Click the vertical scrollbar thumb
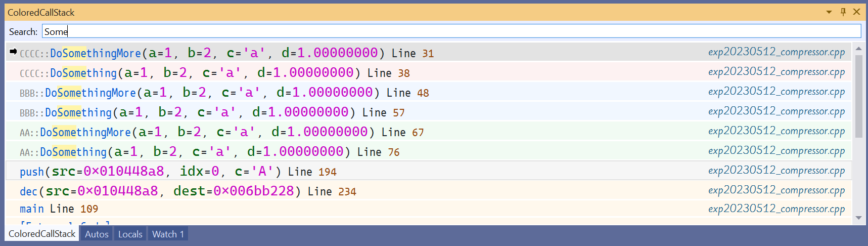The image size is (868, 246). pyautogui.click(x=858, y=96)
